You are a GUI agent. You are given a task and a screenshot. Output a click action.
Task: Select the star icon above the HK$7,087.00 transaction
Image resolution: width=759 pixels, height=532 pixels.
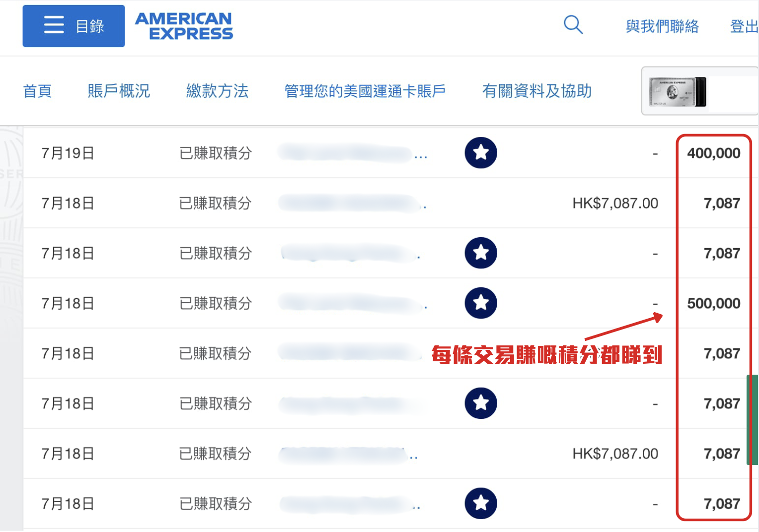[x=480, y=403]
